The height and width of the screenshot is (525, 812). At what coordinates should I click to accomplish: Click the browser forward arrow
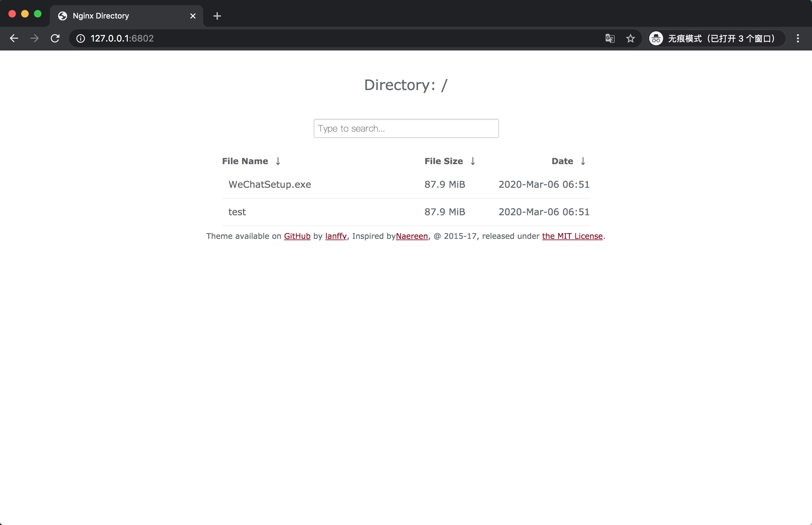tap(34, 38)
